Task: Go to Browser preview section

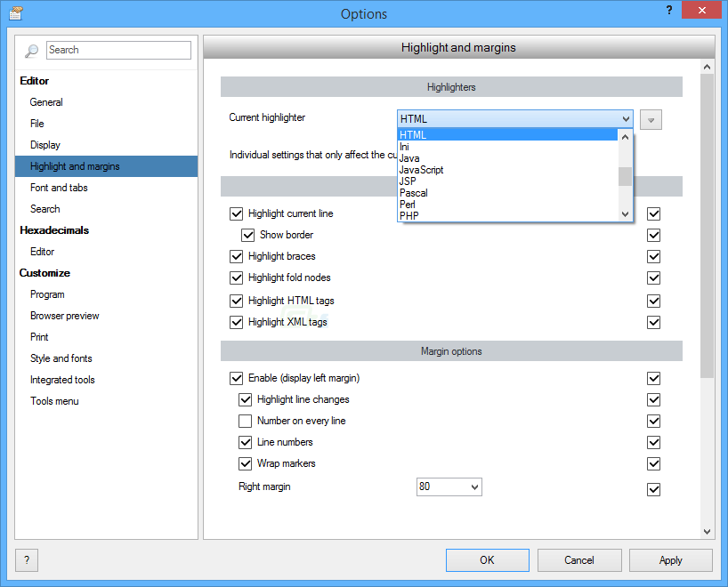Action: tap(65, 316)
